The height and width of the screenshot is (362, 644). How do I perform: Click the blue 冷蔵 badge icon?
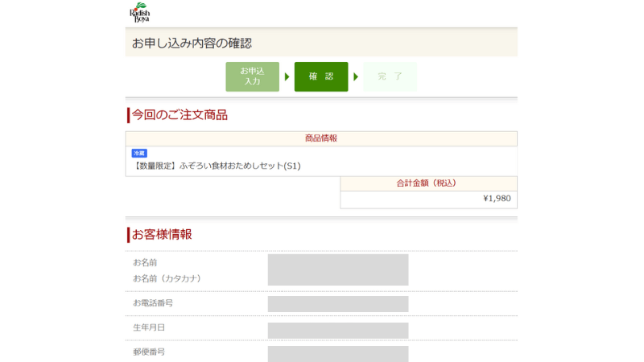click(x=139, y=153)
